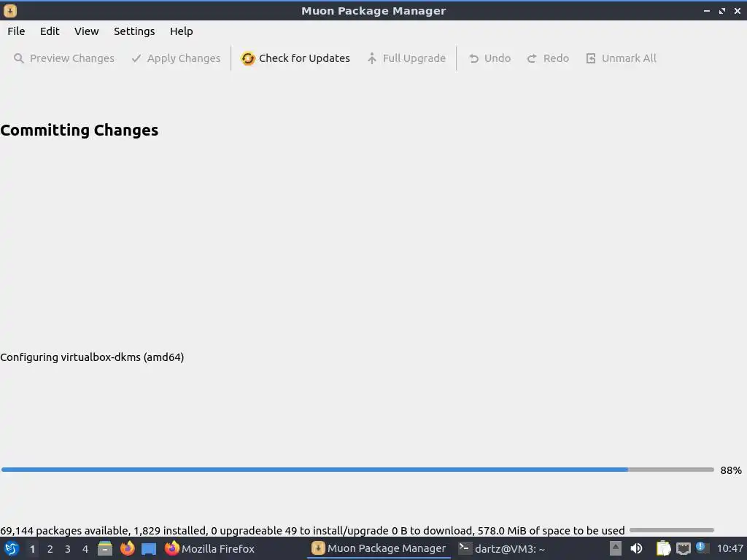Switch to virtual desktop 2
Screen dimensions: 747x560
coord(50,549)
